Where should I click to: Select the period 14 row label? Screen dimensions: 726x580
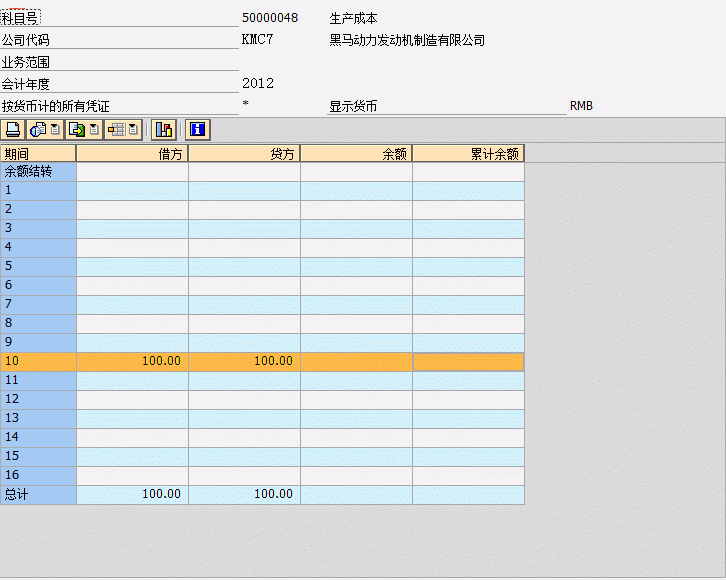click(x=38, y=437)
